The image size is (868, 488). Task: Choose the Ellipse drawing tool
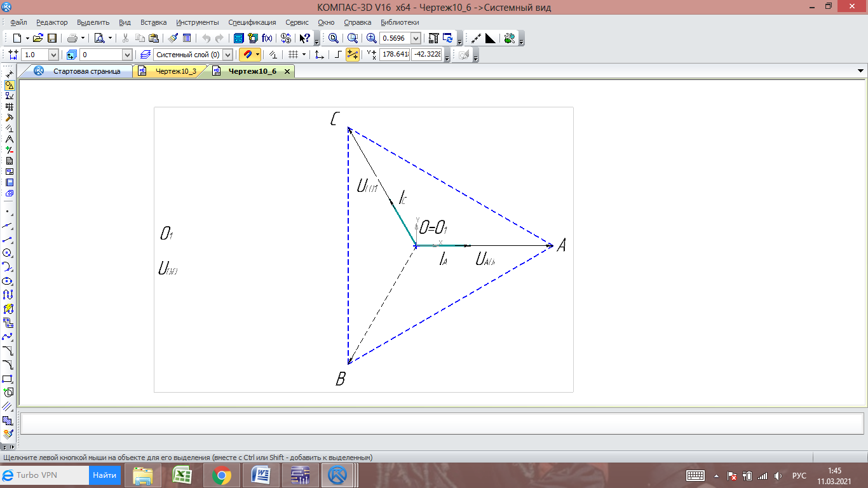pyautogui.click(x=8, y=281)
